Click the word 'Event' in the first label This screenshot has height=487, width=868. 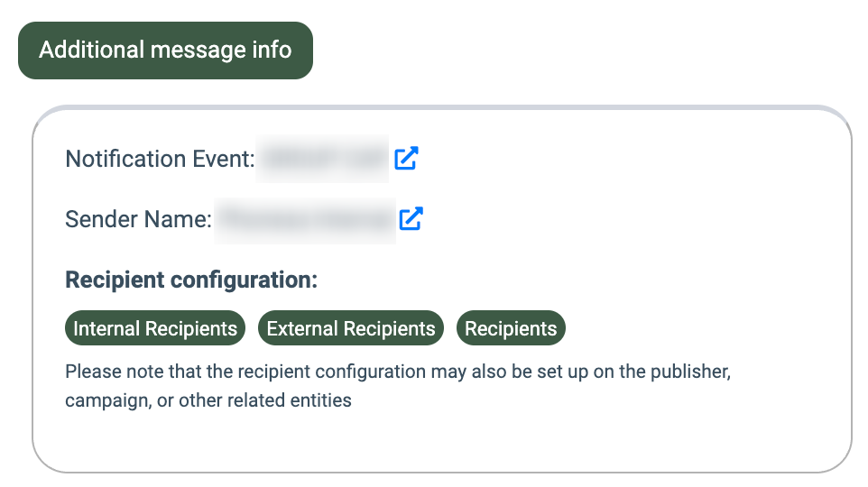tap(226, 159)
